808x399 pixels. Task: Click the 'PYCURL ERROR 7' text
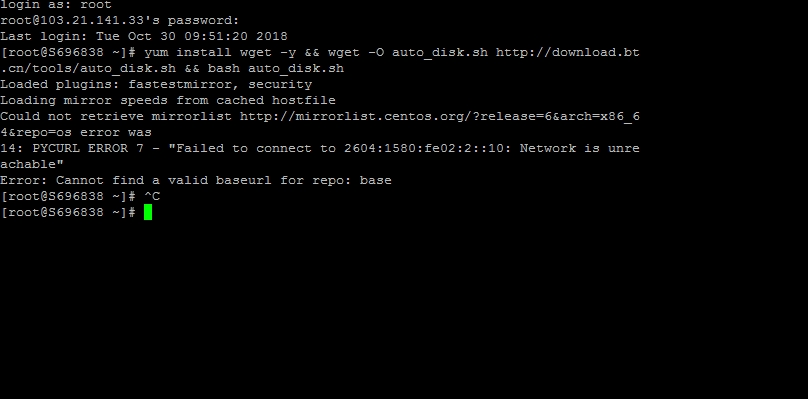[x=88, y=148]
